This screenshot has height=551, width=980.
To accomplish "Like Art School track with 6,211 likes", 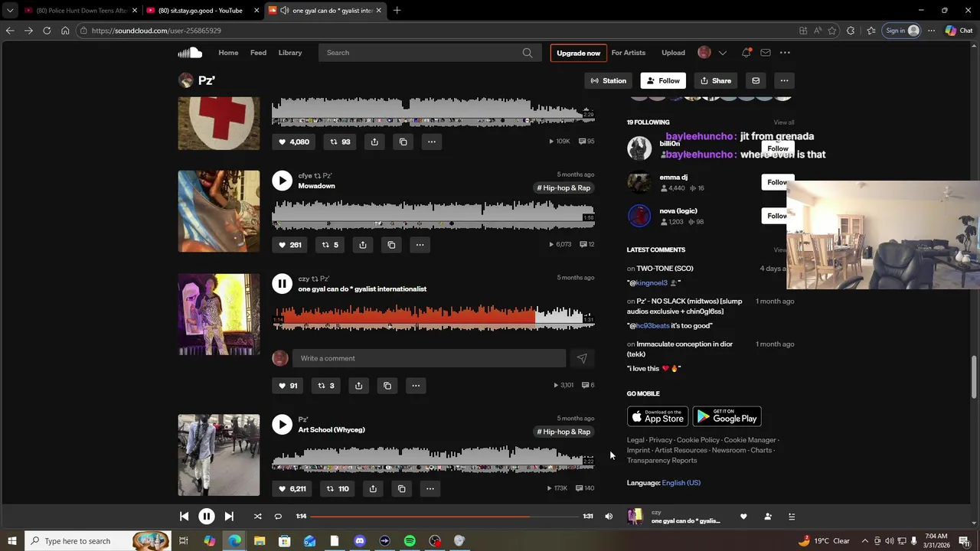I will [292, 489].
